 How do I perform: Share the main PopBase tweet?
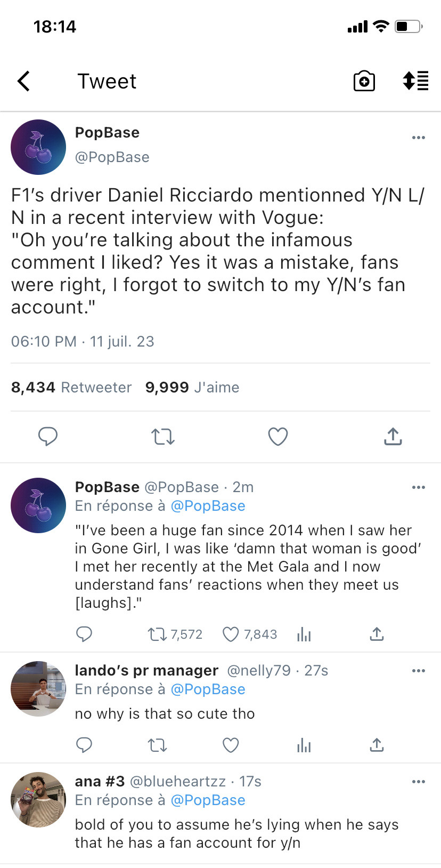pyautogui.click(x=393, y=437)
